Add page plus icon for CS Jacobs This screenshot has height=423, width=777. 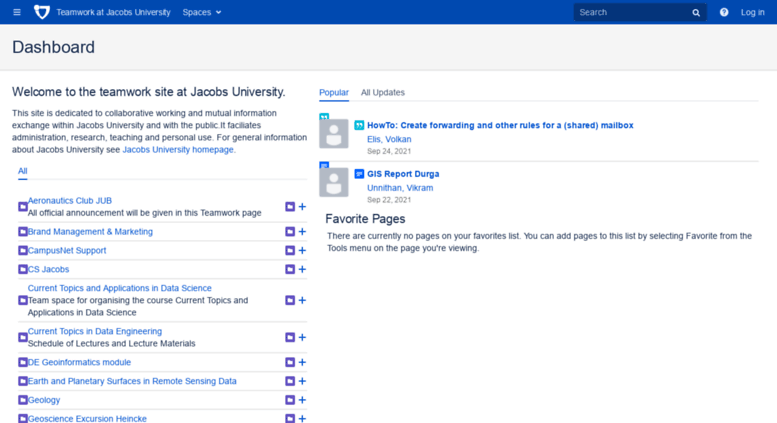pyautogui.click(x=302, y=269)
